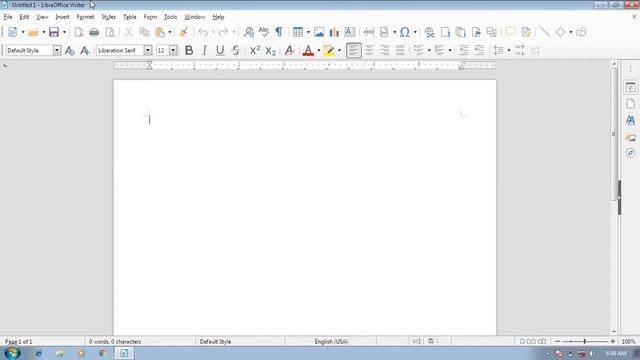Viewport: 640px width, 360px height.
Task: Expand Highlighting Color dropdown arrow
Action: (339, 50)
